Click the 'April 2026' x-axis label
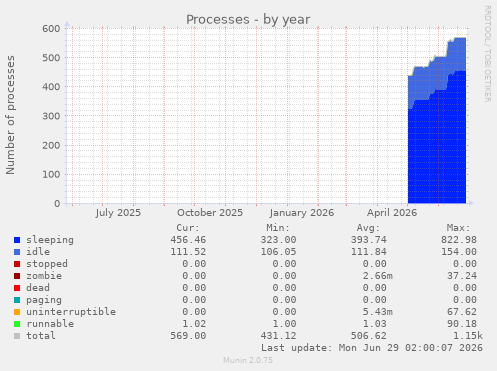The width and height of the screenshot is (497, 371). point(392,213)
